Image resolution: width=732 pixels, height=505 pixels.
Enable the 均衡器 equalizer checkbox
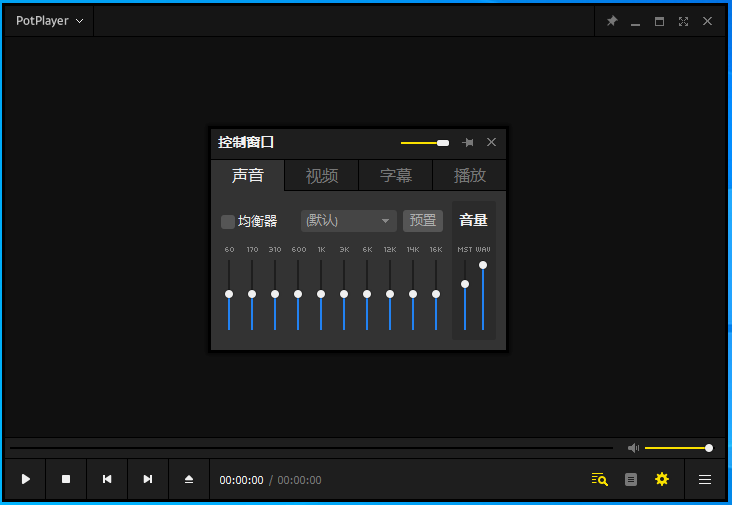pyautogui.click(x=228, y=222)
